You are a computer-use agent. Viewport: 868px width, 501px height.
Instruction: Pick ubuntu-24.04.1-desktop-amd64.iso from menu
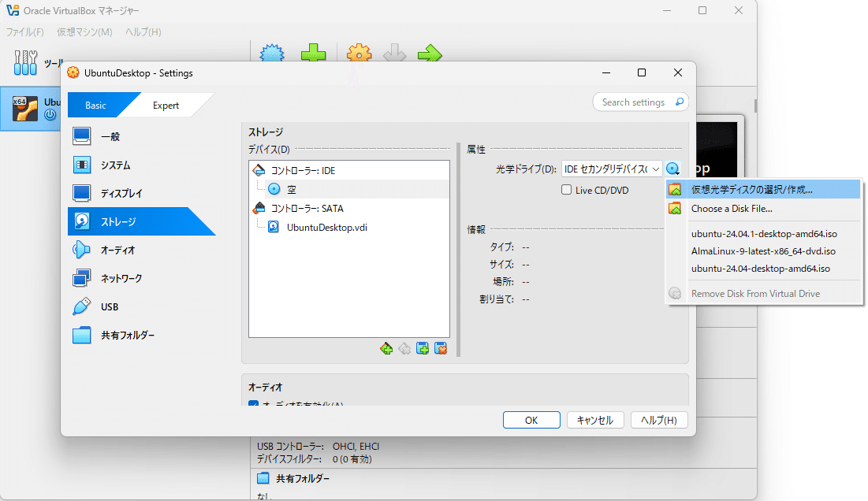point(764,234)
